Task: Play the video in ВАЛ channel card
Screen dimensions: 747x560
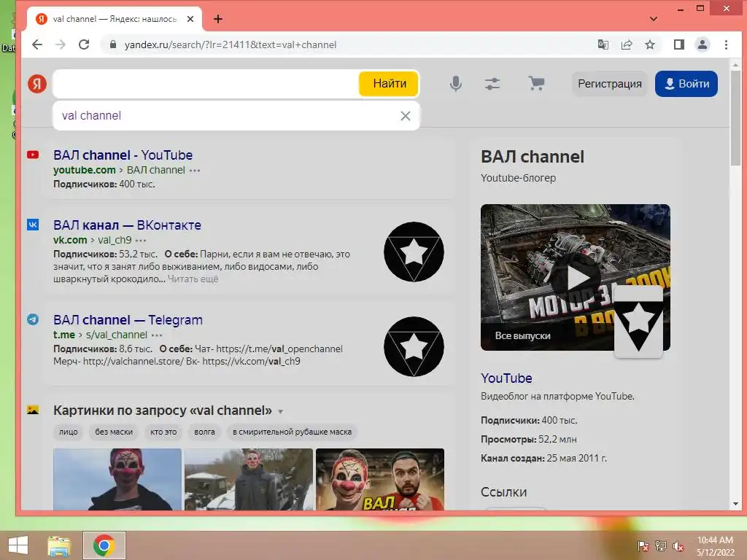Action: coord(576,278)
